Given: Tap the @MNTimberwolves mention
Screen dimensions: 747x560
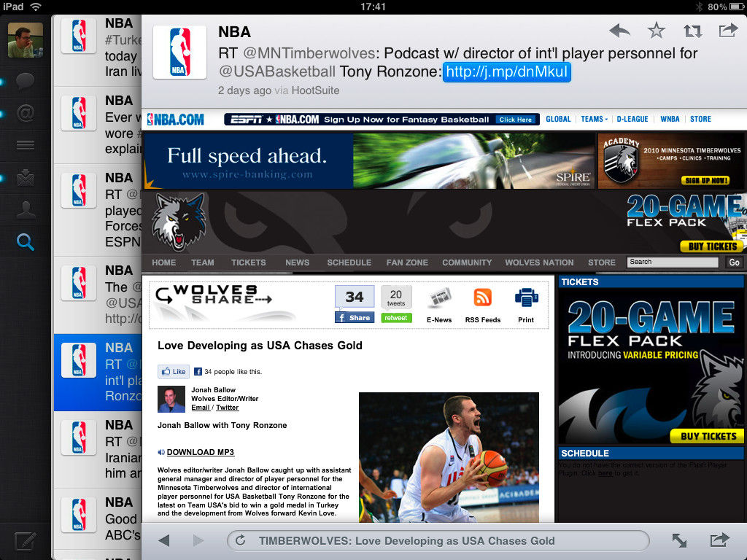Looking at the screenshot, I should (309, 52).
